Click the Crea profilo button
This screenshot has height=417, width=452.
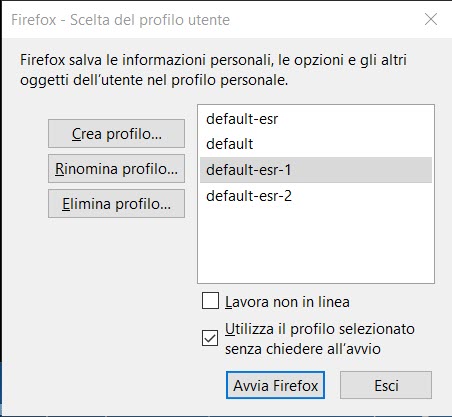[116, 134]
